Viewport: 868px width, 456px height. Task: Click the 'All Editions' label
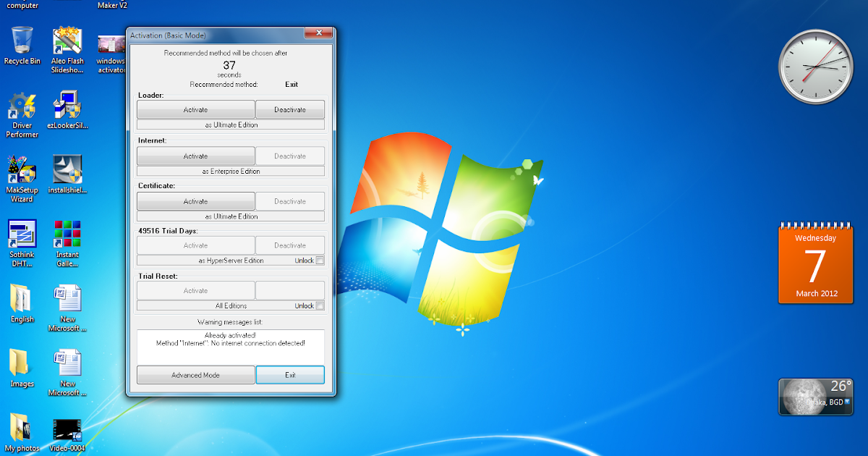click(231, 305)
